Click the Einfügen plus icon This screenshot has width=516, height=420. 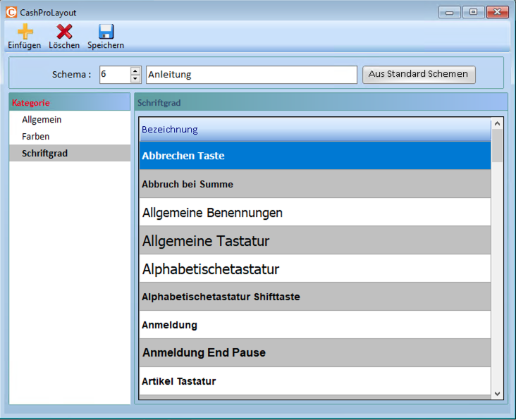coord(25,31)
